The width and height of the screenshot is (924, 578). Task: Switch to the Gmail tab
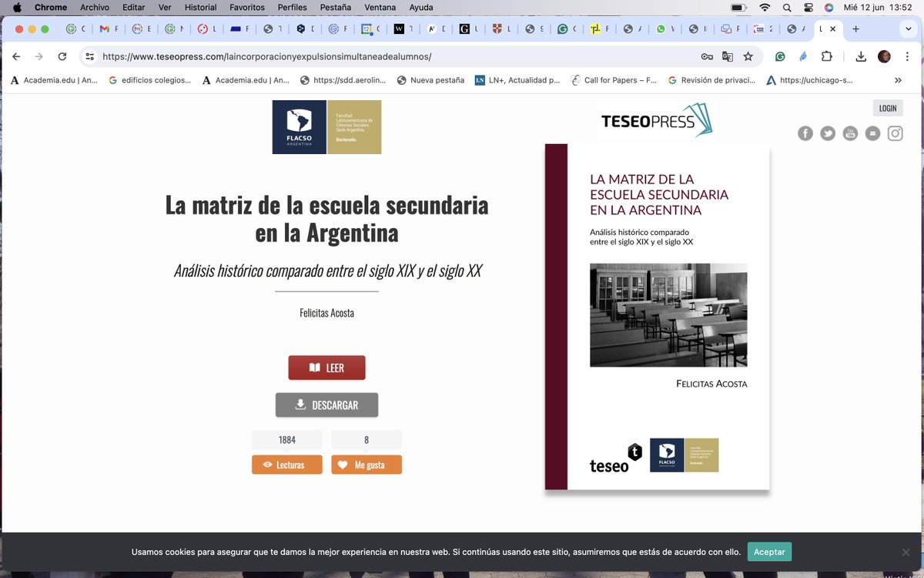[x=109, y=29]
